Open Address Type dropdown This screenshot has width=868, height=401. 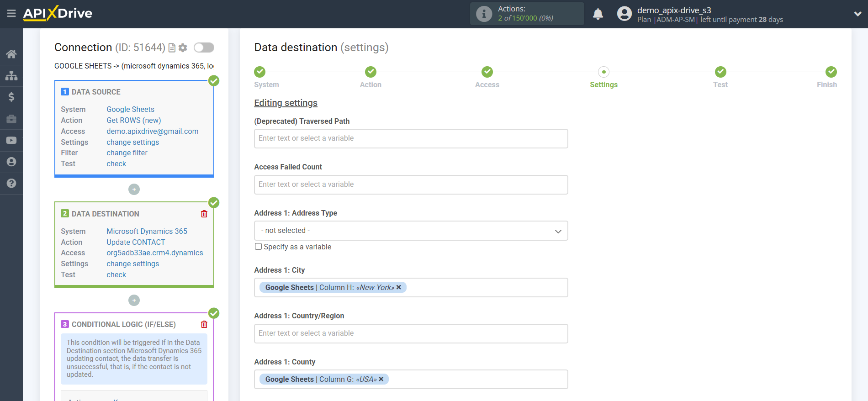[411, 231]
